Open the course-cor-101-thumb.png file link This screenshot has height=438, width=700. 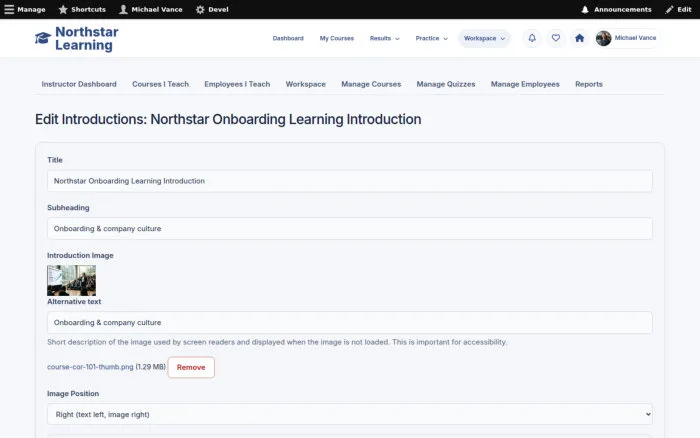click(90, 367)
